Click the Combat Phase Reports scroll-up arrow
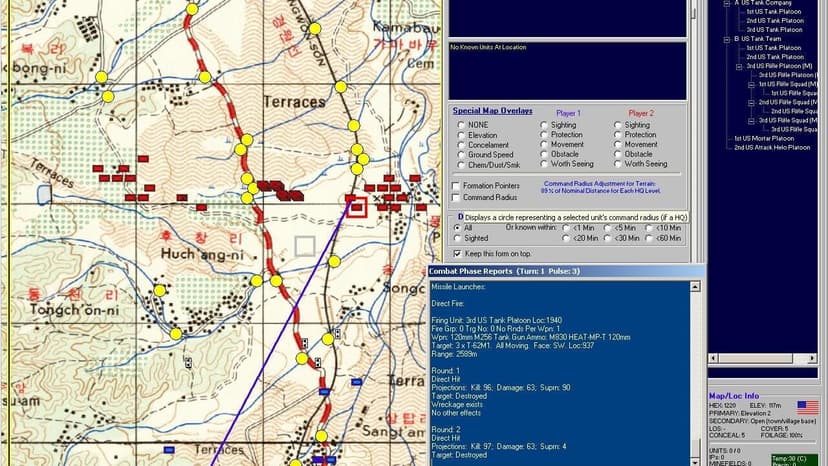828x466 pixels. 695,287
